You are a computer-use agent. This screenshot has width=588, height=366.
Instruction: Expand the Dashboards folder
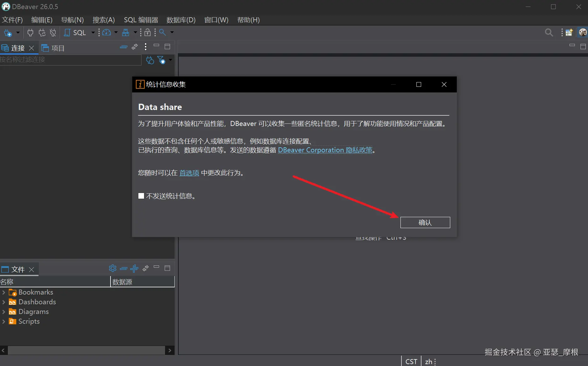point(4,302)
